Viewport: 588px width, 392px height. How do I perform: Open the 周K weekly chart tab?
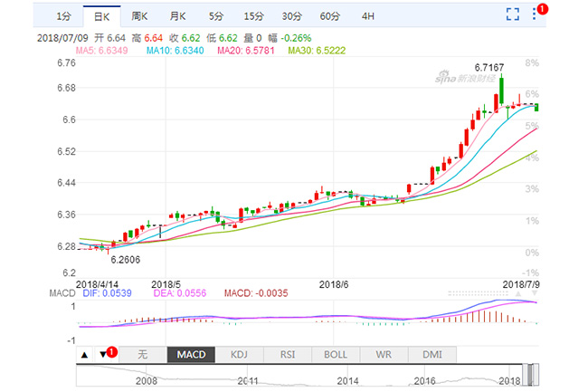point(139,16)
